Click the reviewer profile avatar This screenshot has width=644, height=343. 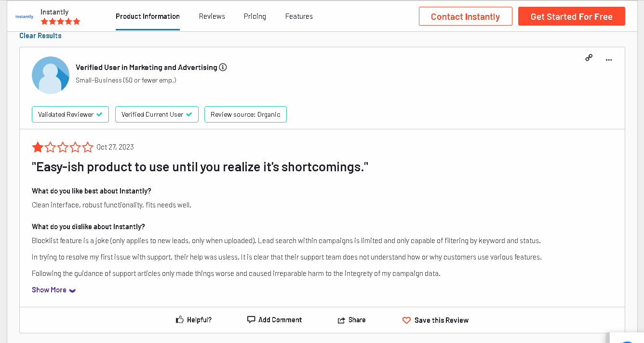pos(50,75)
